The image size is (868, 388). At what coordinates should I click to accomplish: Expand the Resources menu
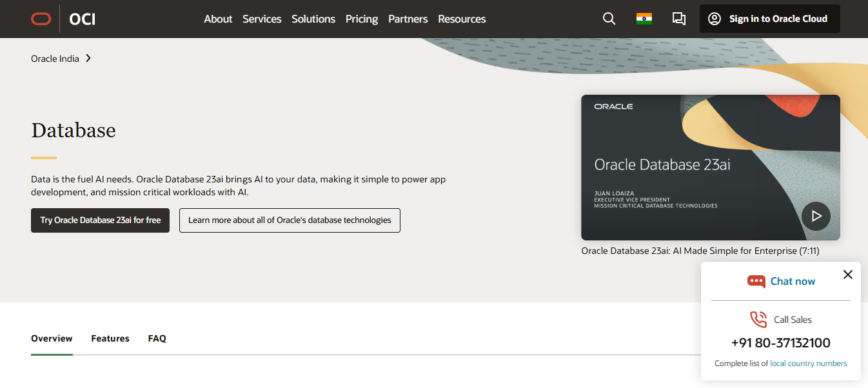tap(462, 19)
